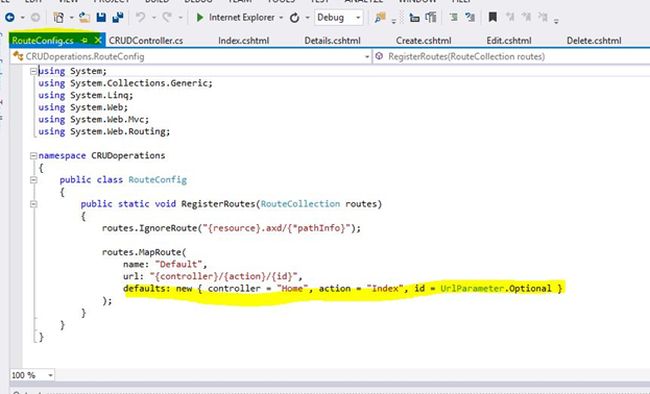Click the Redo arrow icon

coord(167,17)
